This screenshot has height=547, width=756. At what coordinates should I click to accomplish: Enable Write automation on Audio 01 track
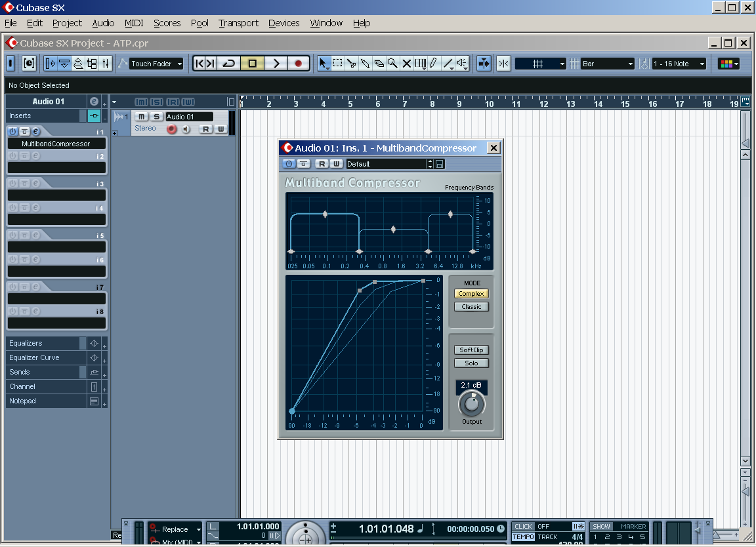220,129
